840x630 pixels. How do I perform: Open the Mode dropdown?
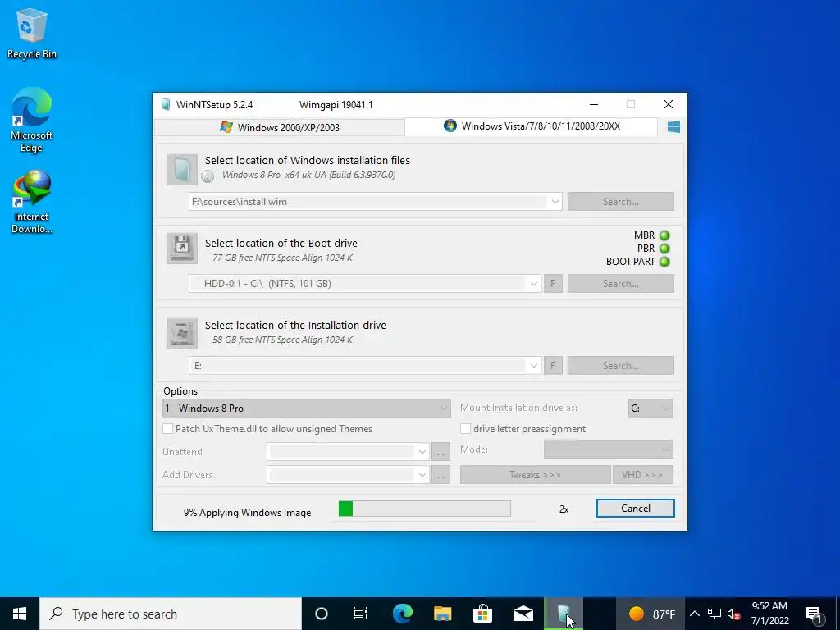point(608,449)
